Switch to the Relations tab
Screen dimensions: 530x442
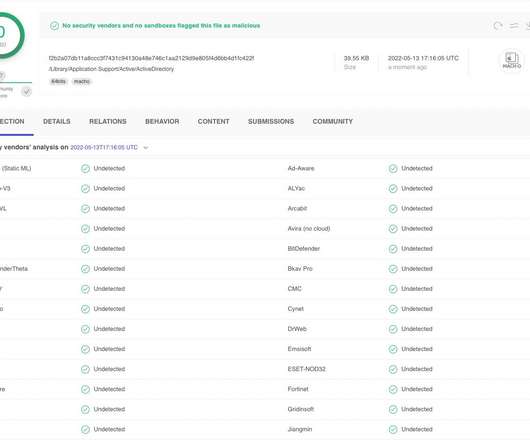108,121
